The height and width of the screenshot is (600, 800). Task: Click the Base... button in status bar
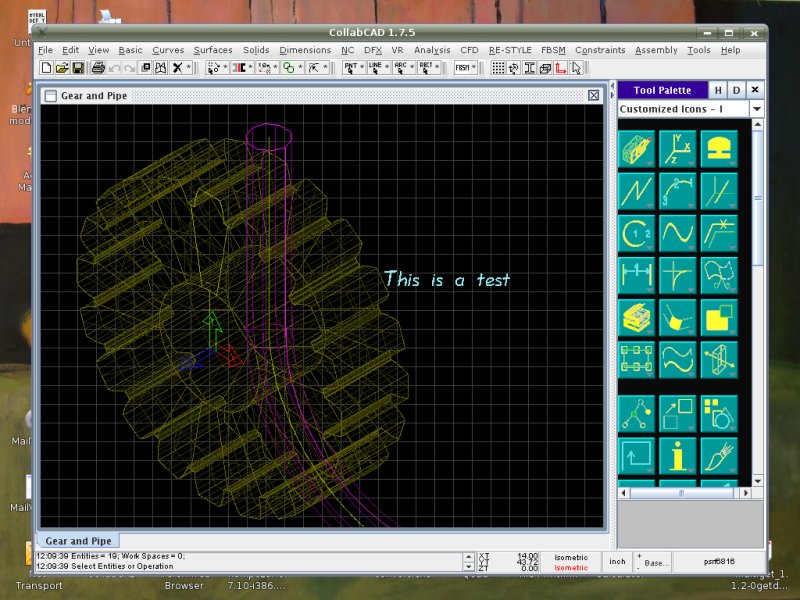coord(656,564)
